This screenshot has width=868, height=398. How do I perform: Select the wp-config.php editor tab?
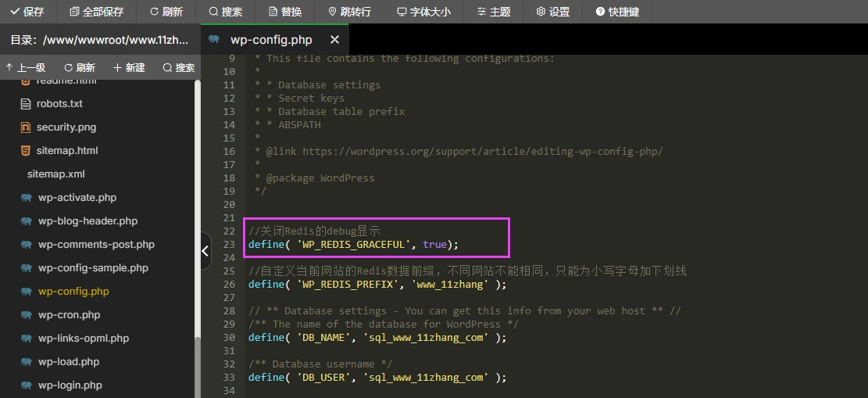[274, 40]
